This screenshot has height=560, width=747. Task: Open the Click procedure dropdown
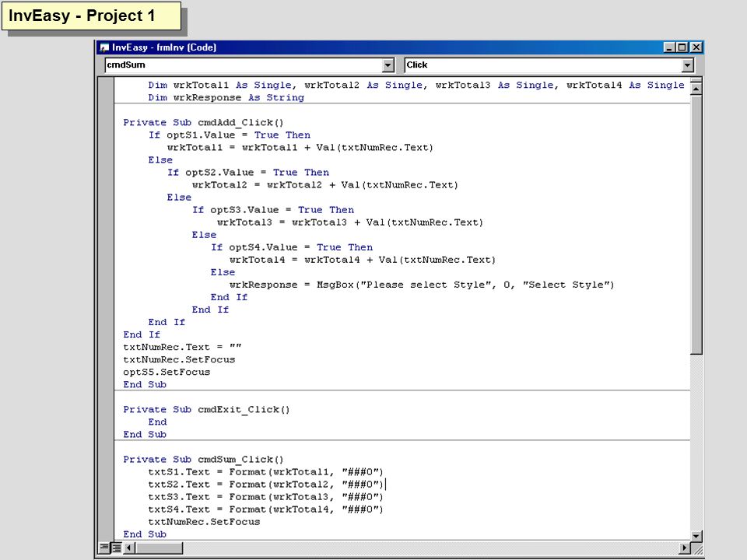point(687,65)
